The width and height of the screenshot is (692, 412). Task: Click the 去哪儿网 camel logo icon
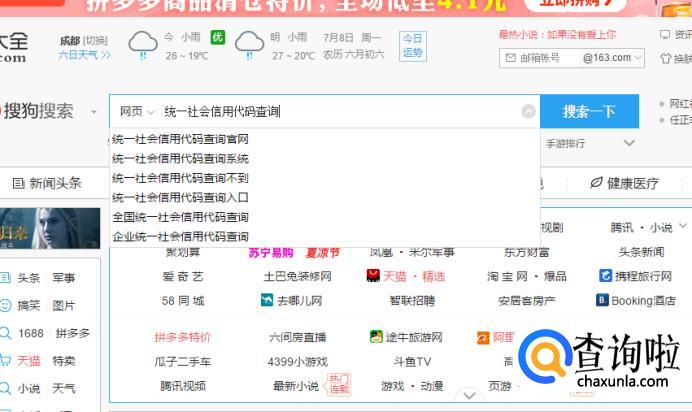coord(267,300)
